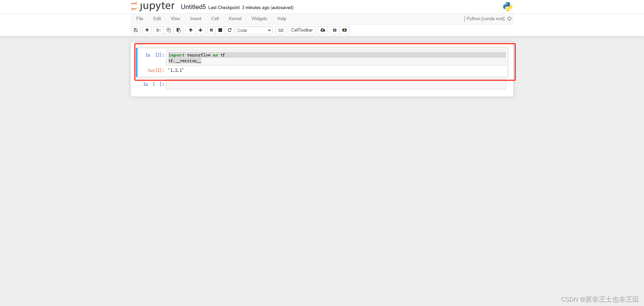Restart the kernel with the circular arrow
The width and height of the screenshot is (644, 306).
click(x=230, y=30)
